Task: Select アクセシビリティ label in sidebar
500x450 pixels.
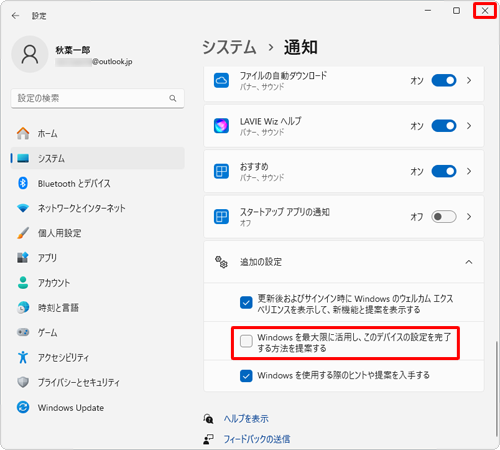Action: (63, 358)
